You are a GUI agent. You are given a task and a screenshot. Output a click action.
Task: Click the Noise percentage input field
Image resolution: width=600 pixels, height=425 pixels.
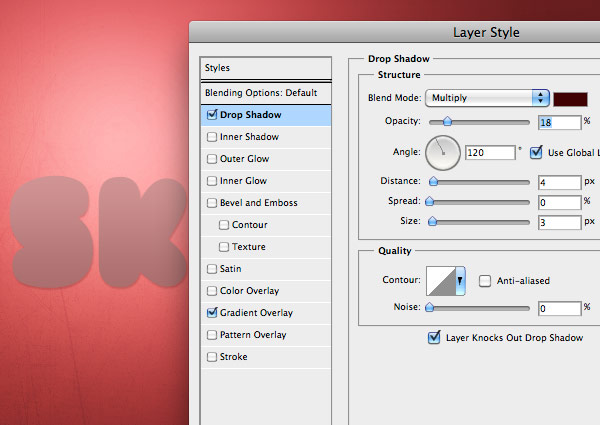point(558,309)
